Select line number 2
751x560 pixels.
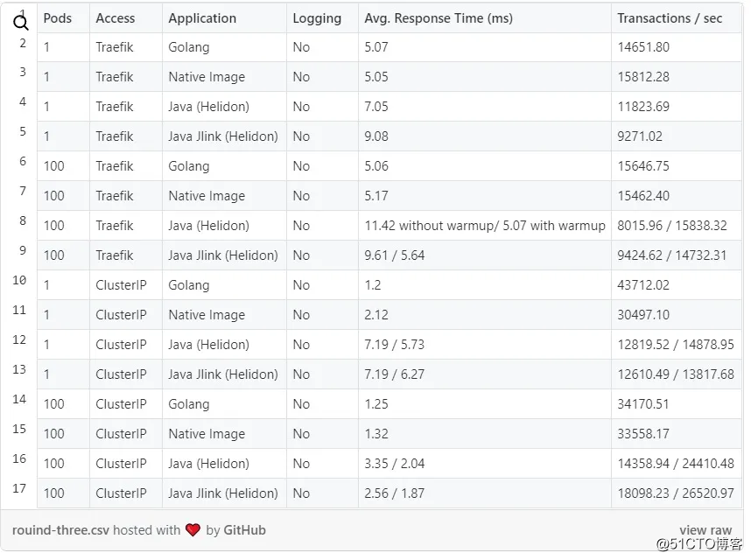tap(23, 43)
